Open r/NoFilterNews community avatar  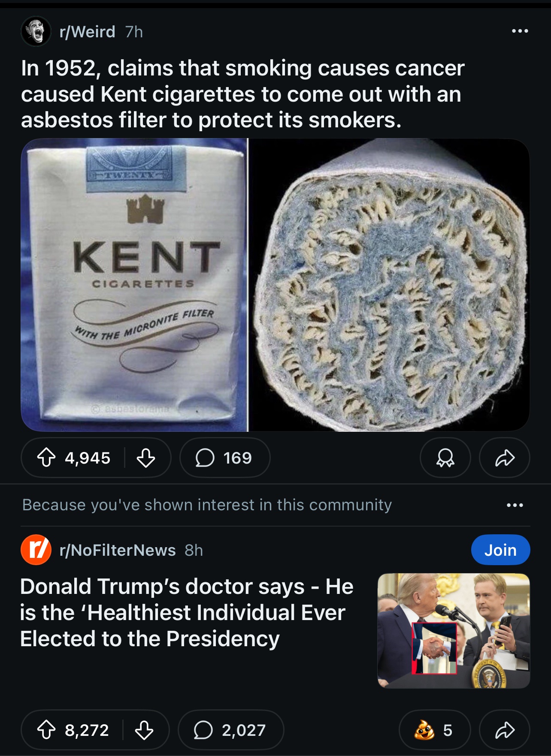pos(36,550)
